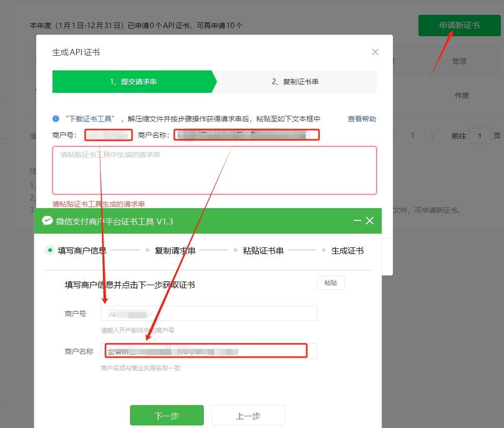504x428 pixels.
Task: Click the 商户名称 input field in the tool
Action: (209, 351)
